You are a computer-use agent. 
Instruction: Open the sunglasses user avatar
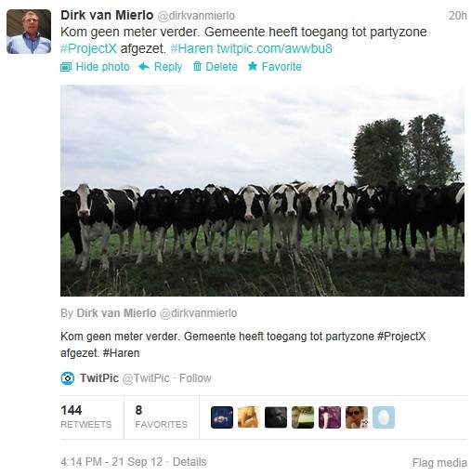click(357, 417)
